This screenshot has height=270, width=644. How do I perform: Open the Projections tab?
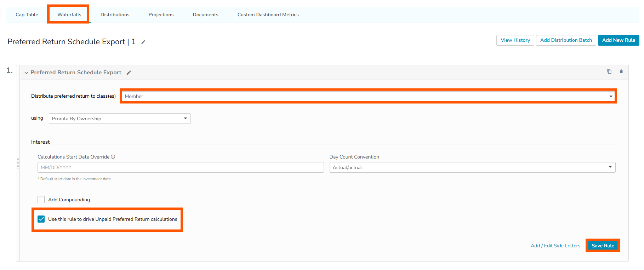(161, 15)
